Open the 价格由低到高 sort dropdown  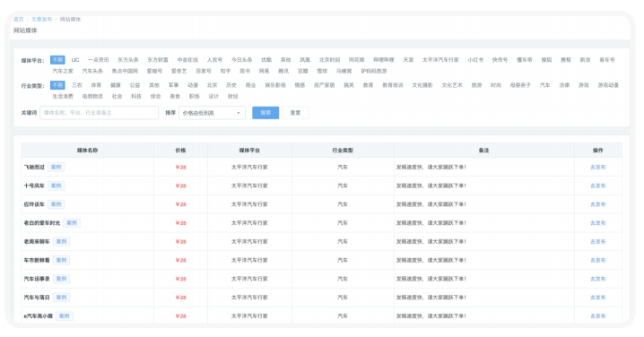(212, 113)
